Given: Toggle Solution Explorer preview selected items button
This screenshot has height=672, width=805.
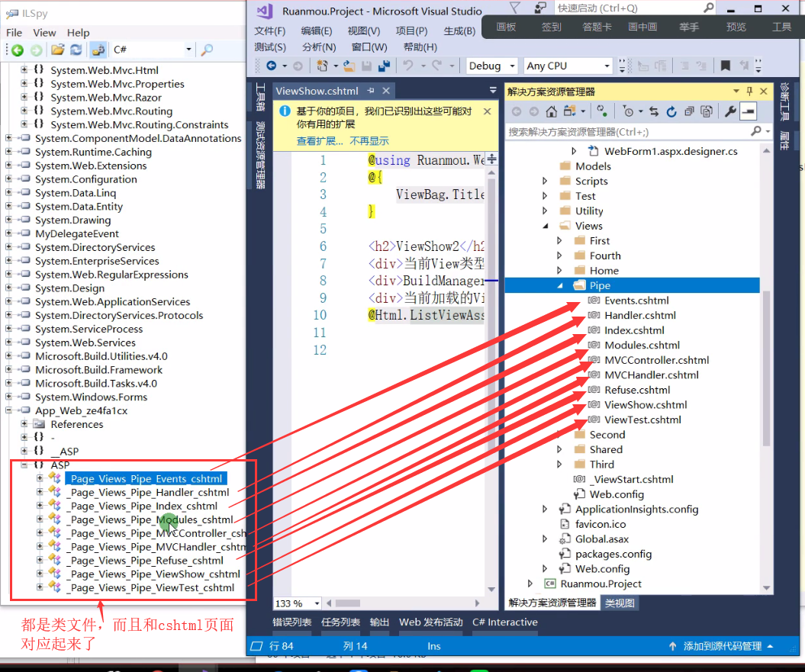Looking at the screenshot, I should coord(749,111).
